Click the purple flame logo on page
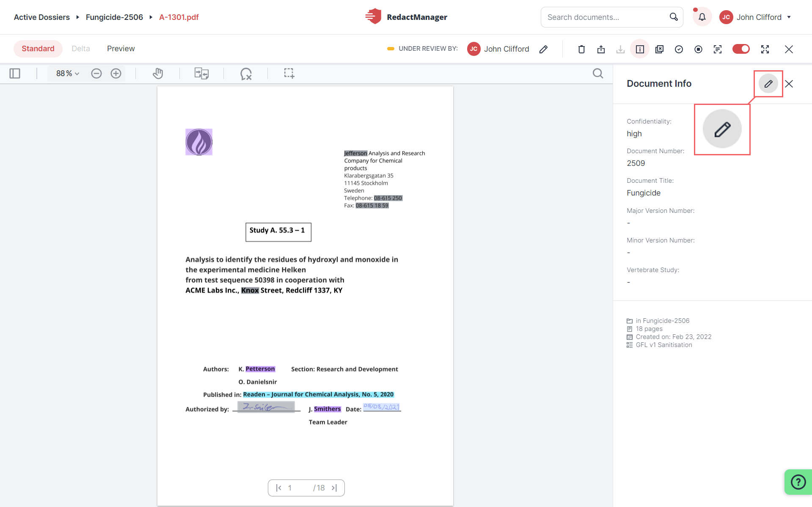Image resolution: width=812 pixels, height=507 pixels. tap(199, 142)
